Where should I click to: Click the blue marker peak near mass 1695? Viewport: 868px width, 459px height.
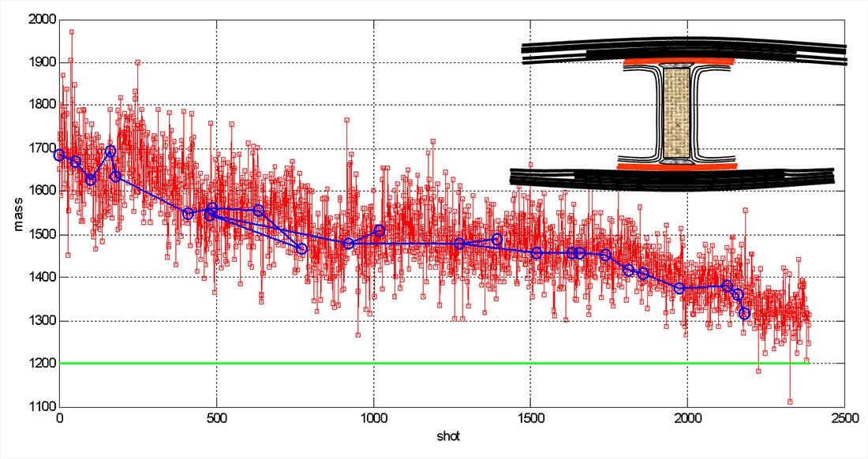(110, 151)
